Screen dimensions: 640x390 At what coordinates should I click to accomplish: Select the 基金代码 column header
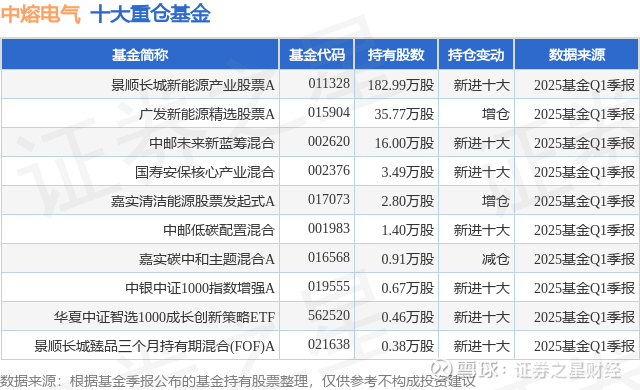click(x=317, y=55)
